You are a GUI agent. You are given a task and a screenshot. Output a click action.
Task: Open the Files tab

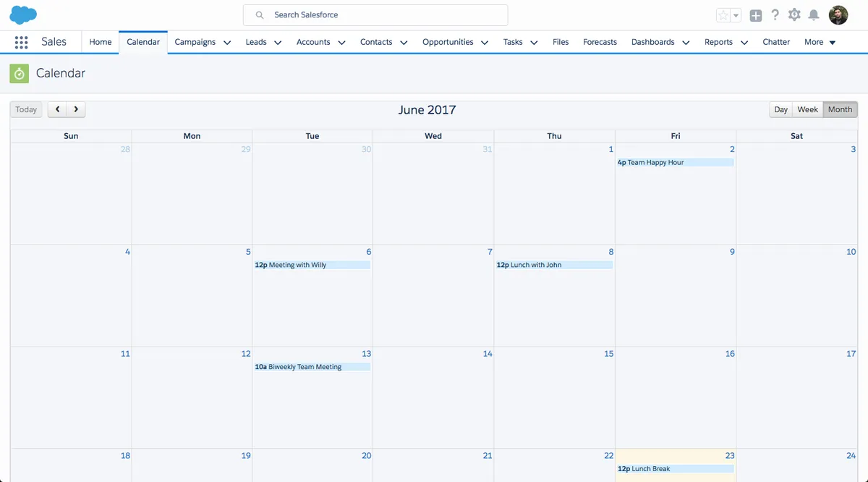[561, 42]
